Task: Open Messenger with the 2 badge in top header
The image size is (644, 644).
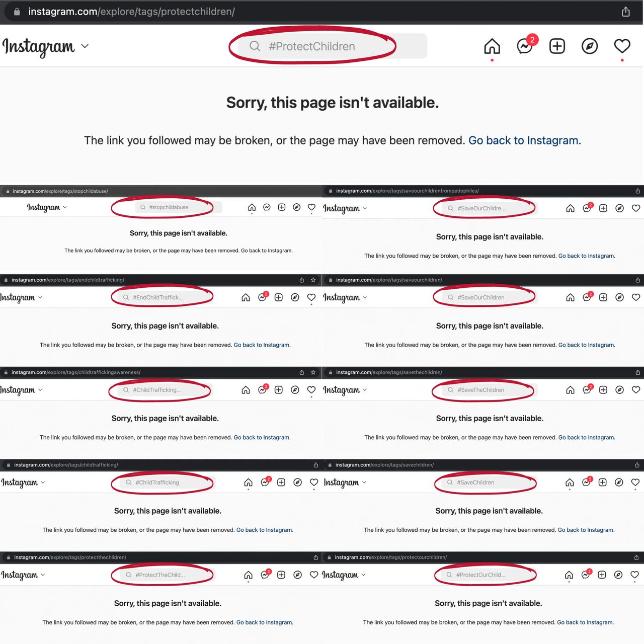Action: click(x=525, y=46)
